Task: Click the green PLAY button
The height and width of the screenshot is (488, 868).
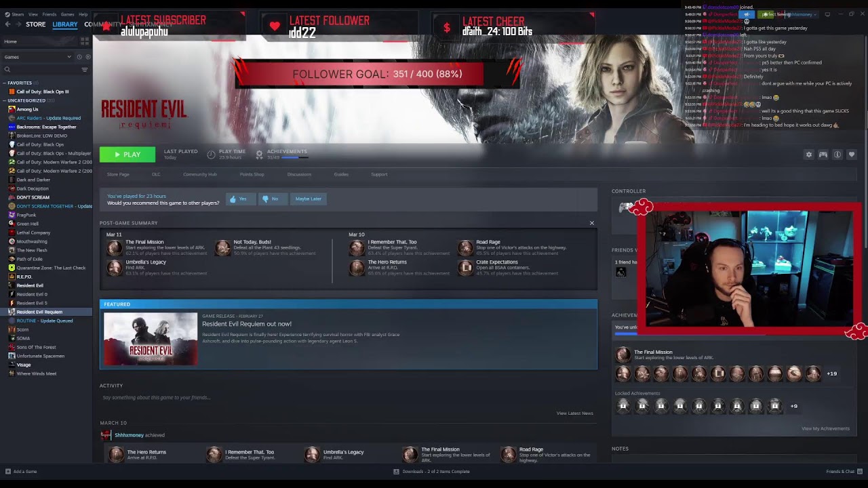Action: point(127,155)
